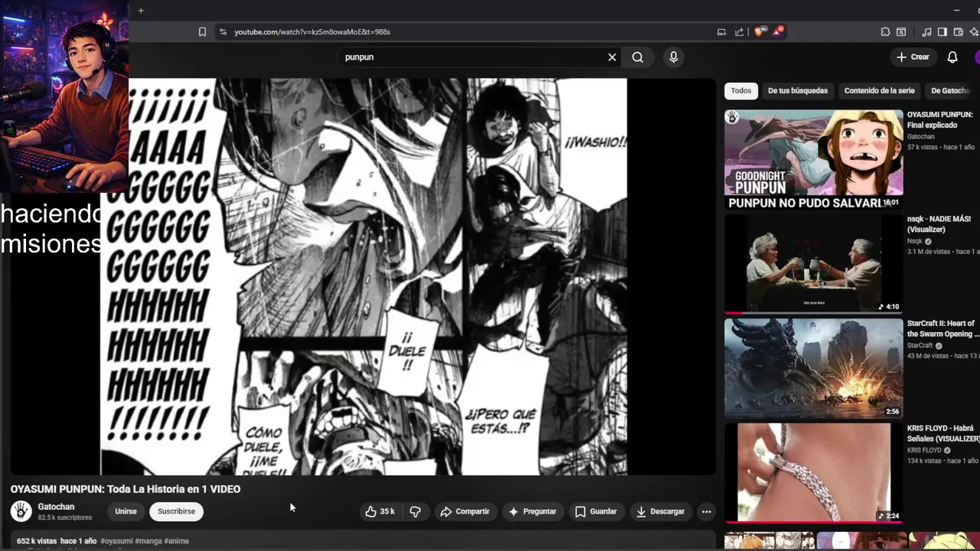Select Contenido de la serie chip
This screenshot has width=980, height=551.
pos(880,91)
